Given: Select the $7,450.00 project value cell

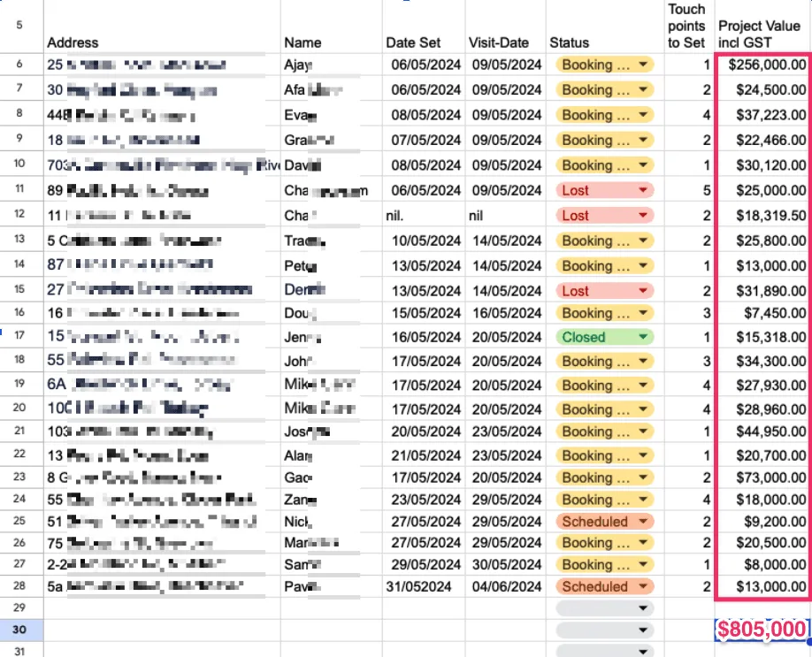Looking at the screenshot, I should 763,313.
